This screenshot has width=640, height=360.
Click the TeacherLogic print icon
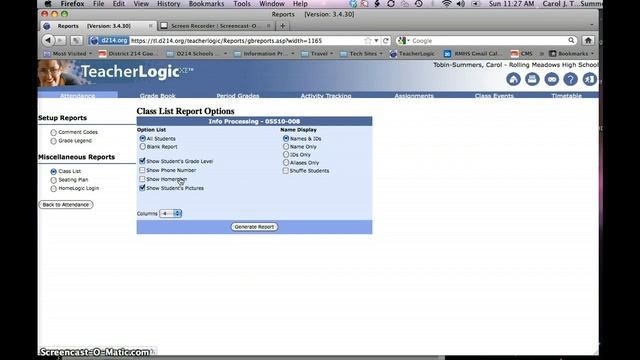coord(532,79)
